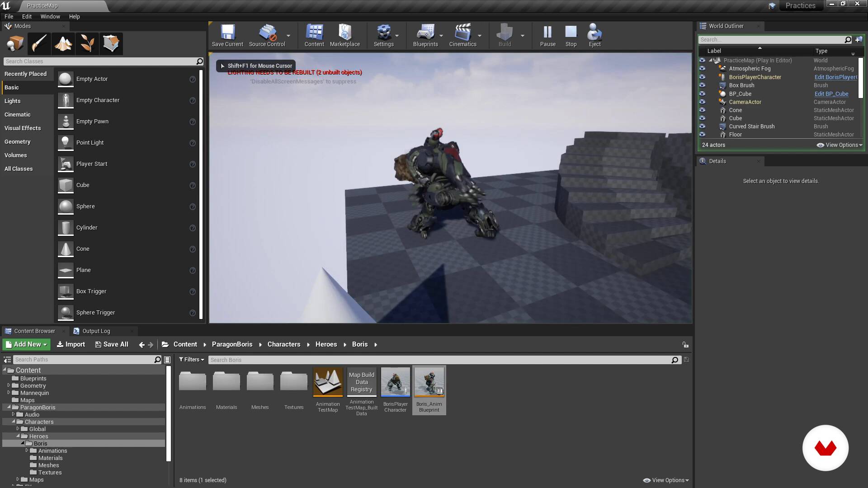Viewport: 868px width, 488px height.
Task: Open View Options in World Outliner
Action: point(840,145)
